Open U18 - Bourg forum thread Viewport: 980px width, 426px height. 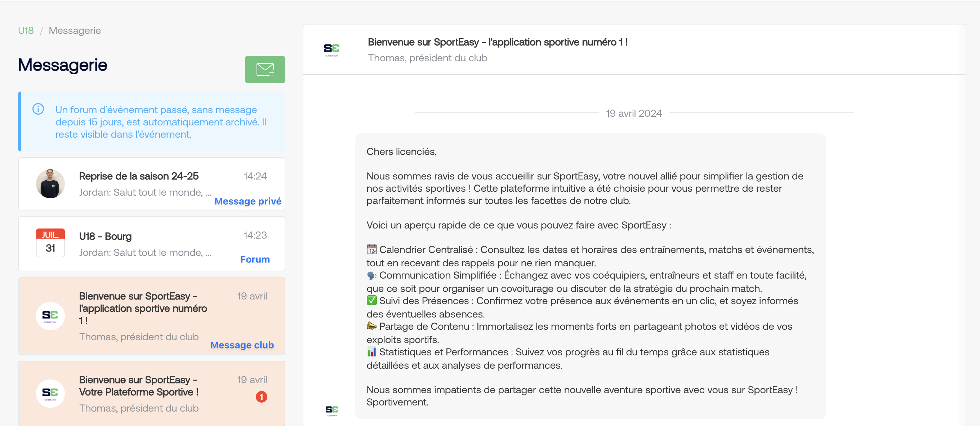click(151, 244)
